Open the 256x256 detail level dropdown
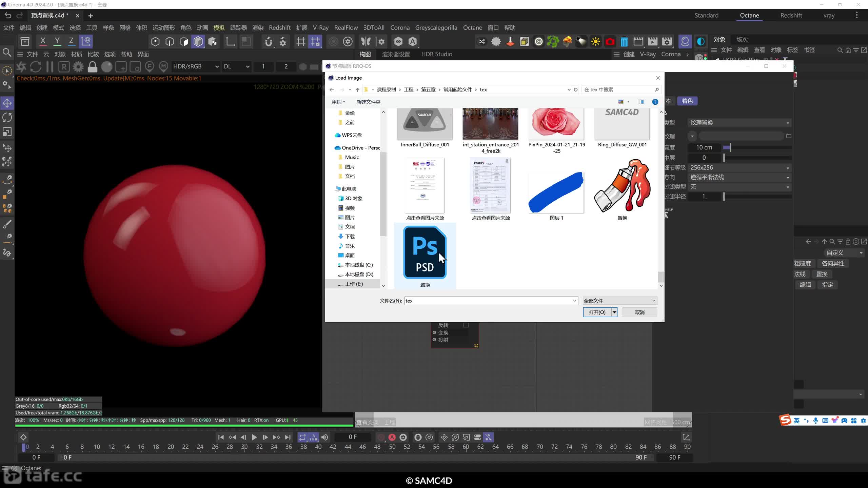The image size is (868, 488). point(740,167)
